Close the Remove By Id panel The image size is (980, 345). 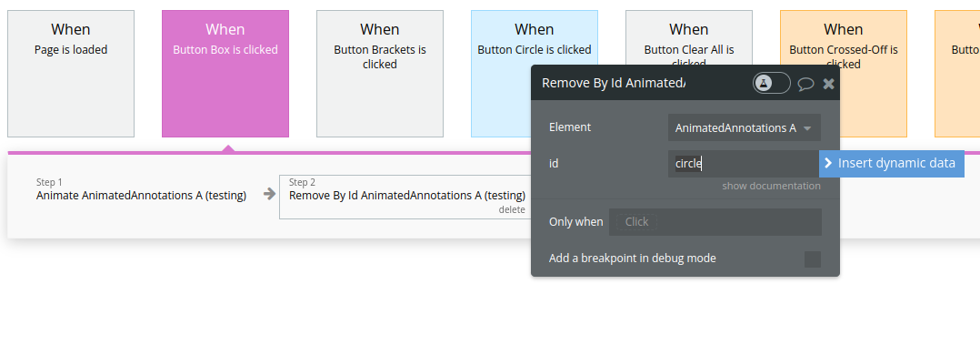[829, 84]
